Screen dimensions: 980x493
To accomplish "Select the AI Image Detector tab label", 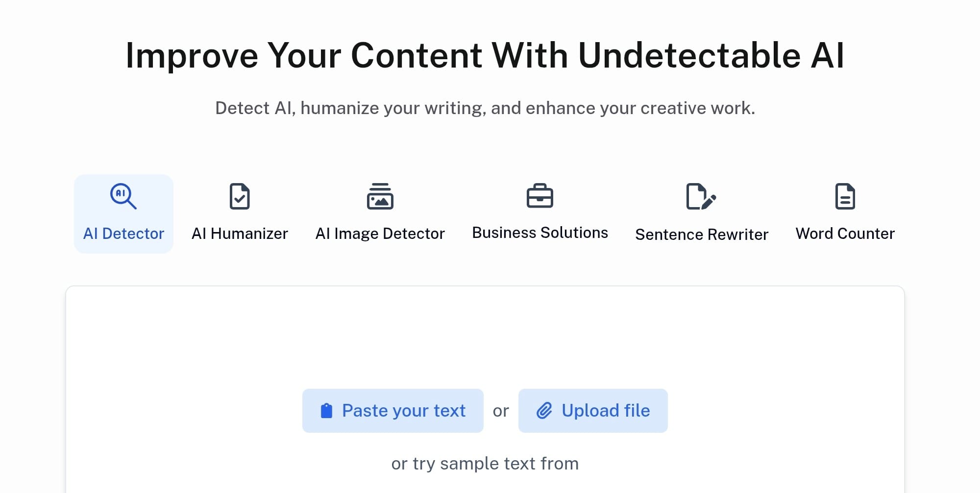I will [380, 234].
